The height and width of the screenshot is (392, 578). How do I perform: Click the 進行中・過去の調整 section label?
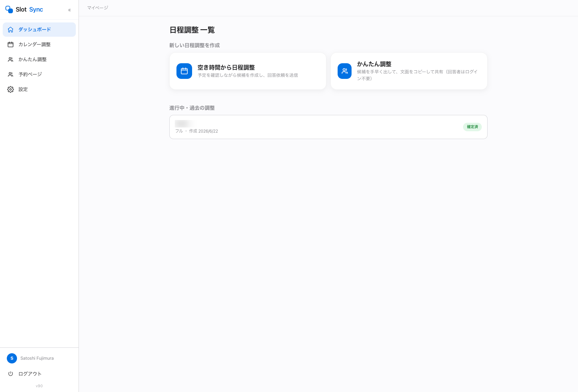tap(192, 108)
